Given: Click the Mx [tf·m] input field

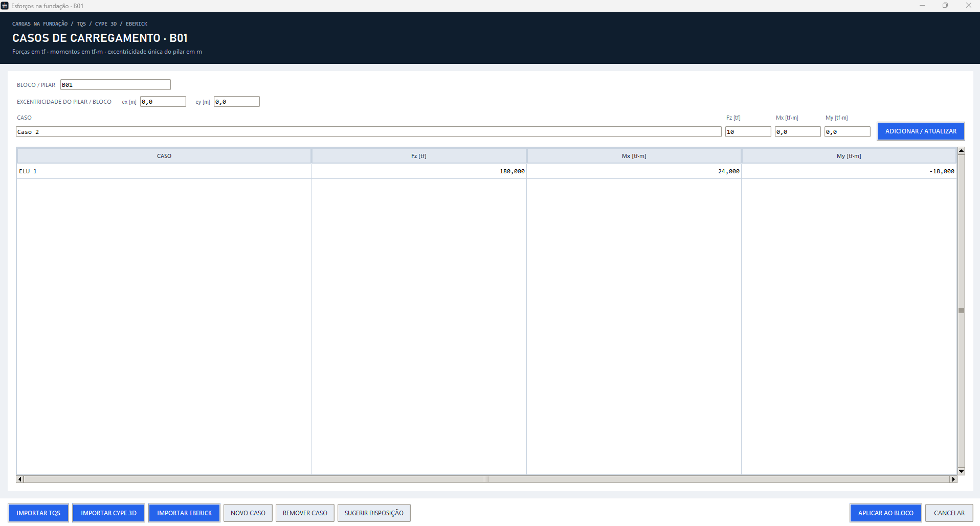Looking at the screenshot, I should coord(798,132).
